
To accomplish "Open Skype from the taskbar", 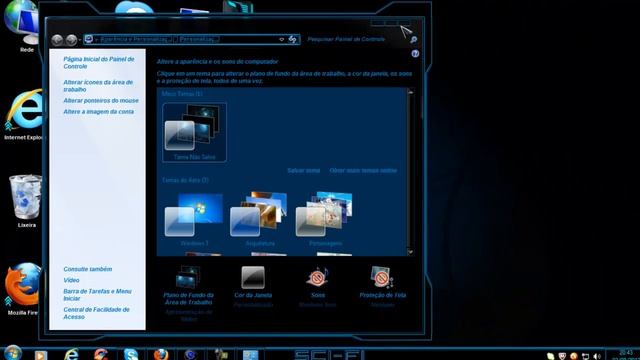I will click(131, 354).
